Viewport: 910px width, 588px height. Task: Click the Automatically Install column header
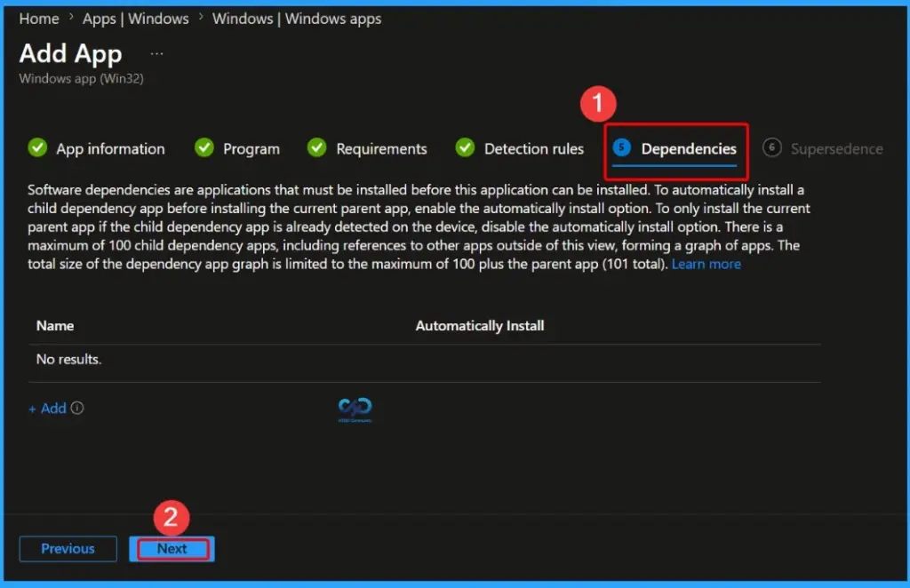point(480,326)
